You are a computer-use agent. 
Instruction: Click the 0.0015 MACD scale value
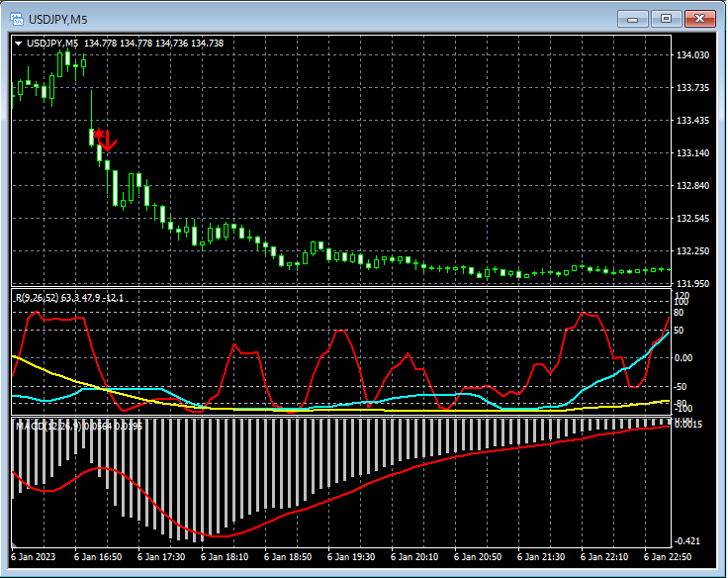click(688, 425)
